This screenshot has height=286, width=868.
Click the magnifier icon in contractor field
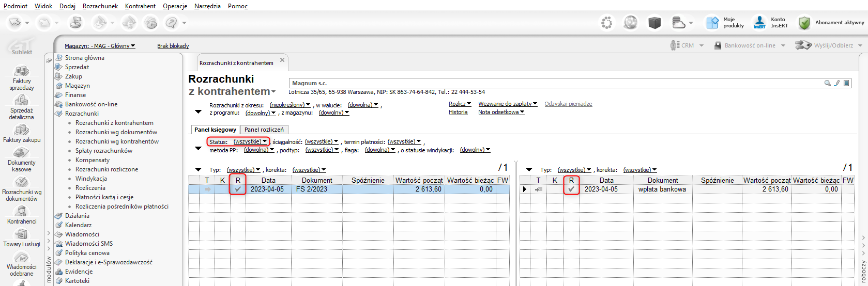[x=828, y=83]
